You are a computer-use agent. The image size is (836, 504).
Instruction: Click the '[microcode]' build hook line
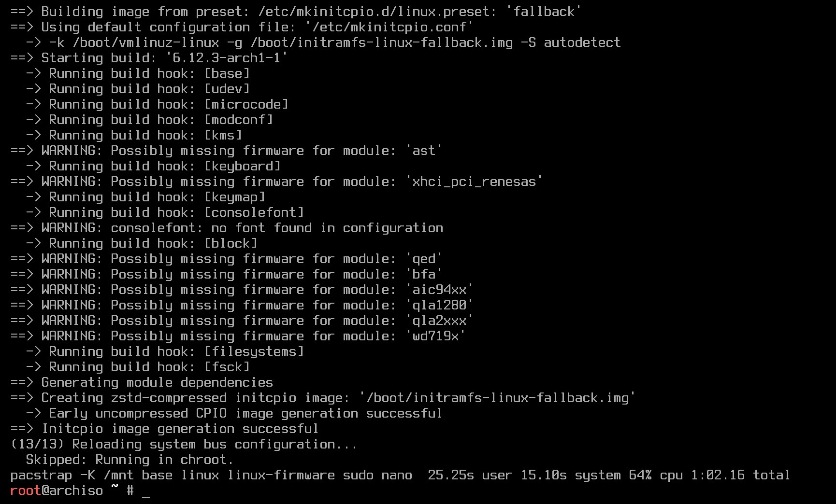[x=158, y=104]
